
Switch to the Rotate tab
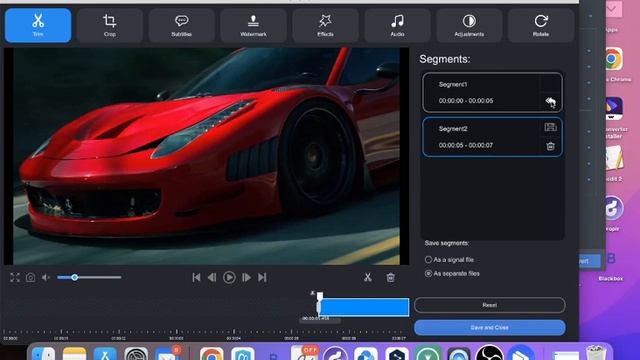coord(541,25)
